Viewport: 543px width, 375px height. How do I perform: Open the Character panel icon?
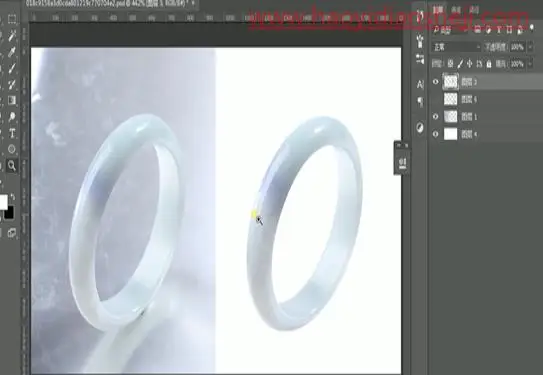click(x=420, y=84)
